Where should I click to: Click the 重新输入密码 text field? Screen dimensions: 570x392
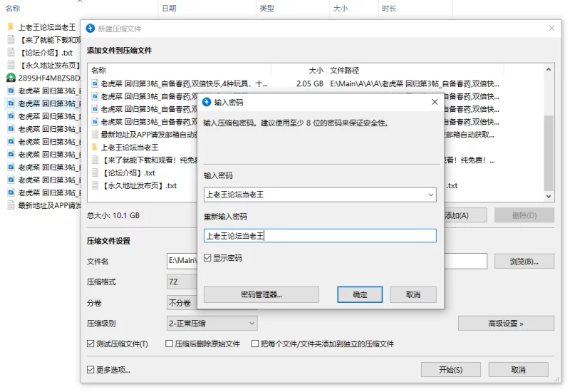pyautogui.click(x=319, y=236)
